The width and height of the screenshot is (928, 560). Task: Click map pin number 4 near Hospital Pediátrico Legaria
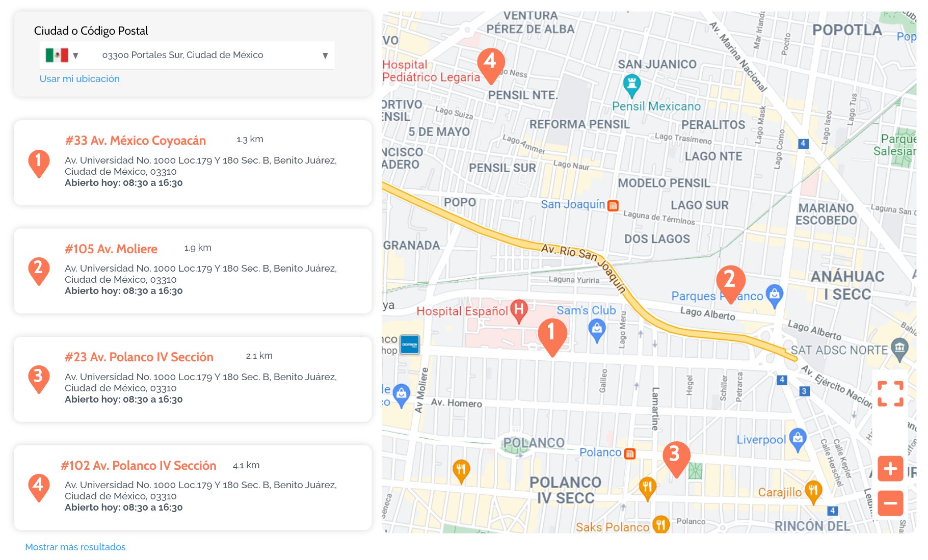pos(490,65)
